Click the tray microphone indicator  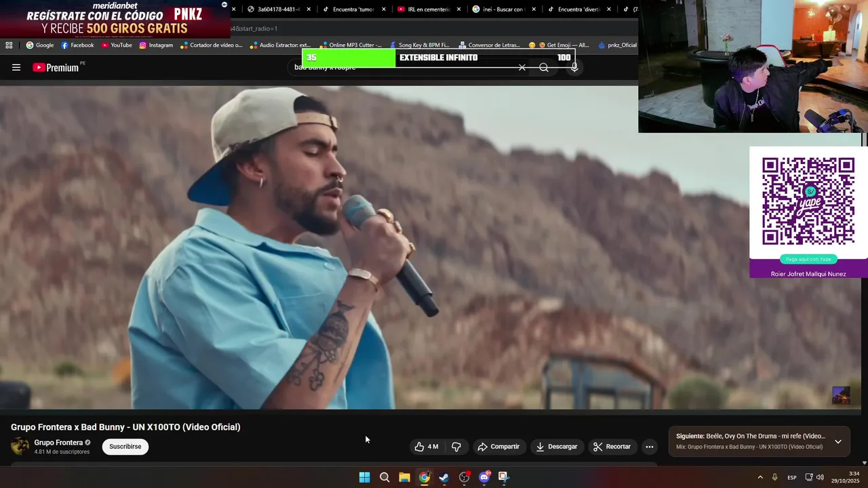click(x=775, y=478)
